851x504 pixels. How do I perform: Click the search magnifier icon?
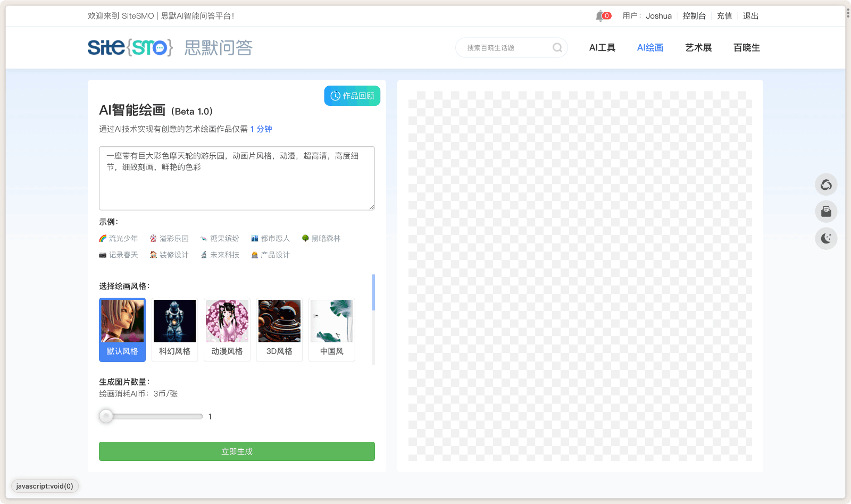556,47
